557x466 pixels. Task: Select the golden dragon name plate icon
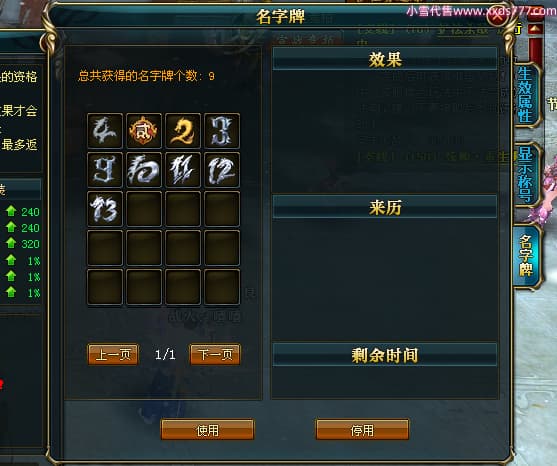183,131
